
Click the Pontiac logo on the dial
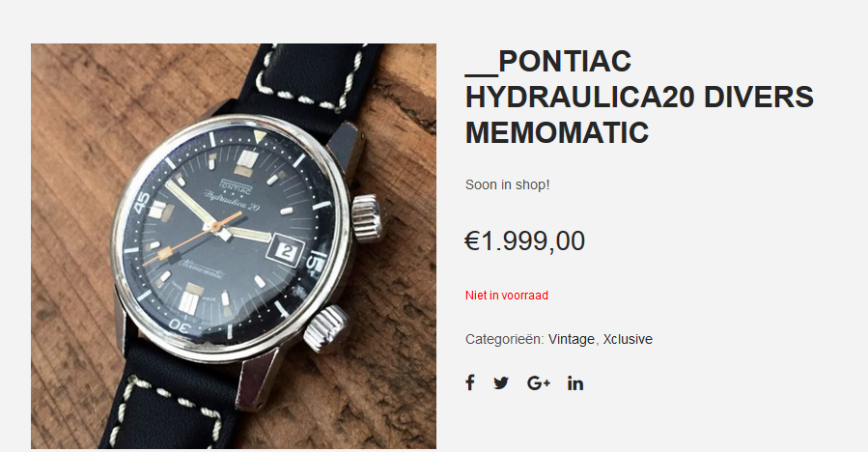coord(236,186)
